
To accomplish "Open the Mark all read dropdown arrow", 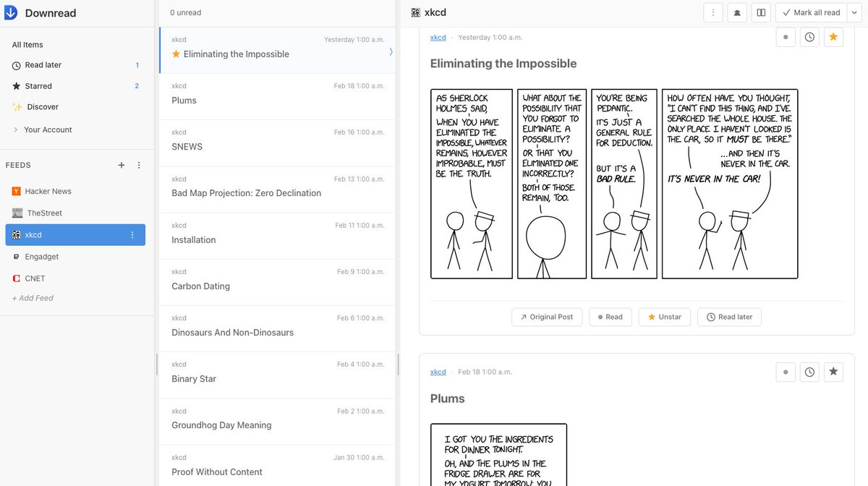I will point(854,12).
